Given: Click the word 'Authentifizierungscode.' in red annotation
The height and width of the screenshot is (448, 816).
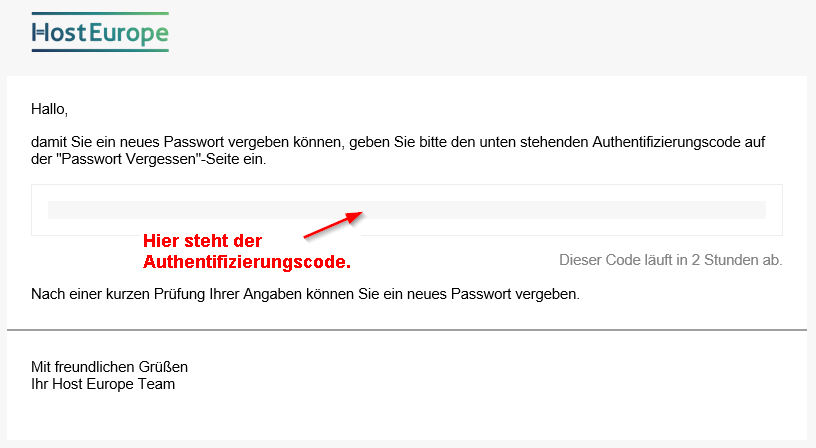Looking at the screenshot, I should click(247, 262).
